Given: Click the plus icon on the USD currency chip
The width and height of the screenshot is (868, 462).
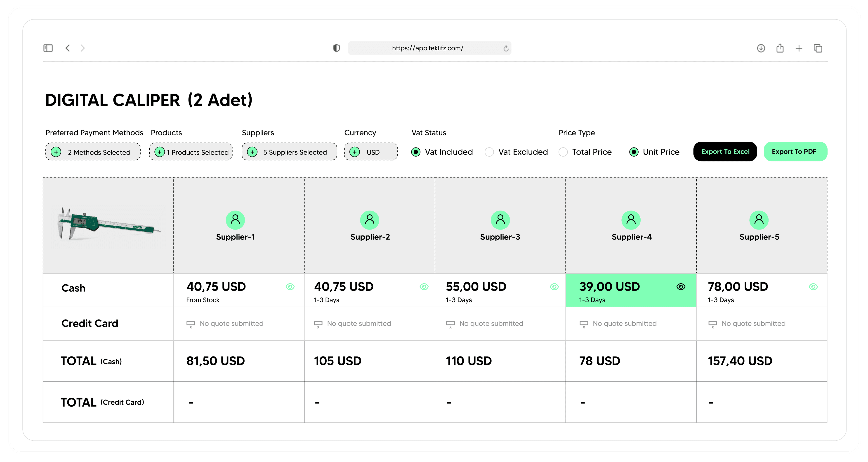Looking at the screenshot, I should (354, 152).
